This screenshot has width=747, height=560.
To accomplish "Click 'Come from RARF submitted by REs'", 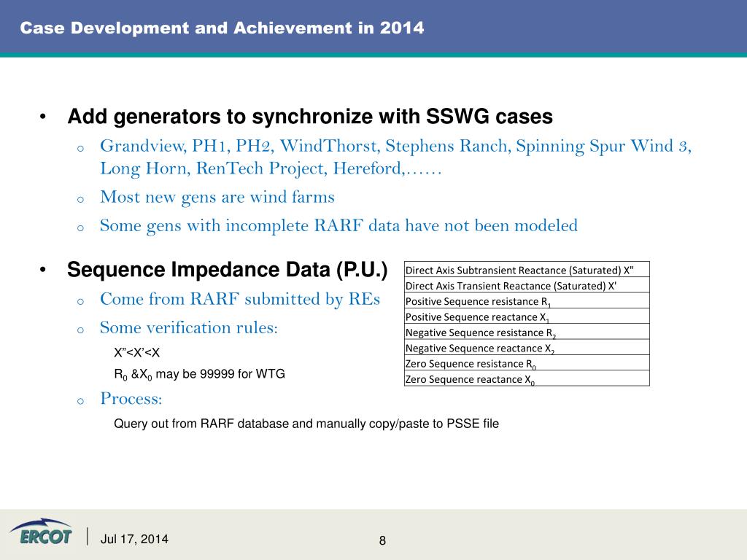I will (240, 299).
